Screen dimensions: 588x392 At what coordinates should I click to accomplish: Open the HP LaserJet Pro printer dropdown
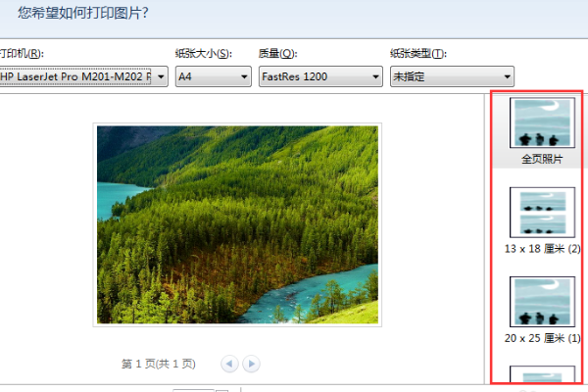[83, 76]
